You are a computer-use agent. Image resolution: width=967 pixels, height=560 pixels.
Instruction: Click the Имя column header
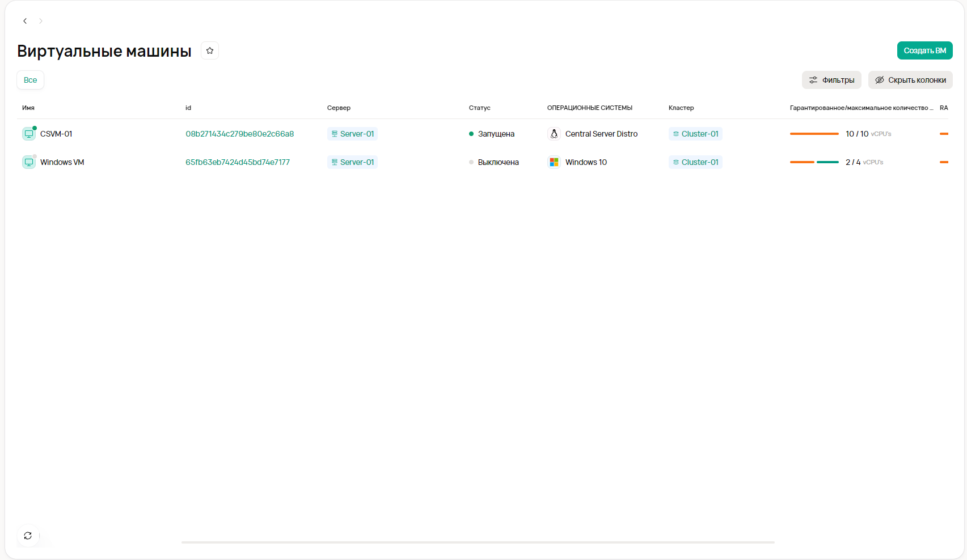coord(28,108)
